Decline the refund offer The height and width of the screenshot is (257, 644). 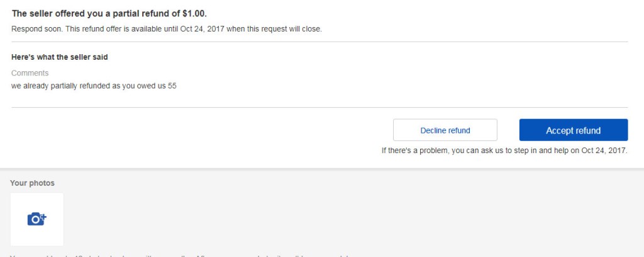pyautogui.click(x=445, y=130)
